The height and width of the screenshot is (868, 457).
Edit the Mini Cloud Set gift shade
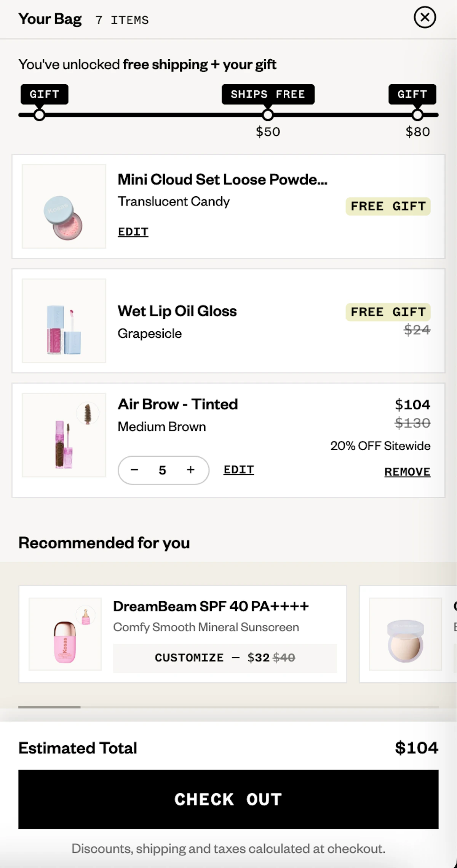(x=133, y=231)
